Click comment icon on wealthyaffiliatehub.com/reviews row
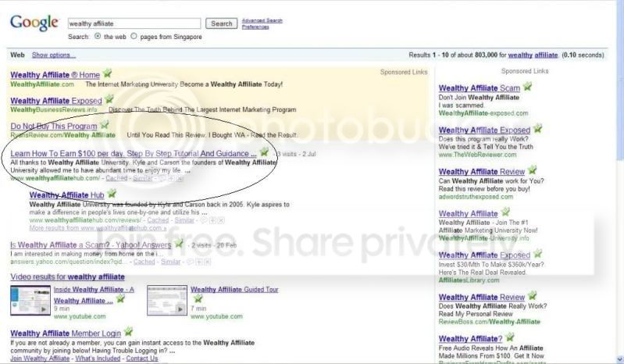Screen dimensions: 624x364 click(203, 220)
